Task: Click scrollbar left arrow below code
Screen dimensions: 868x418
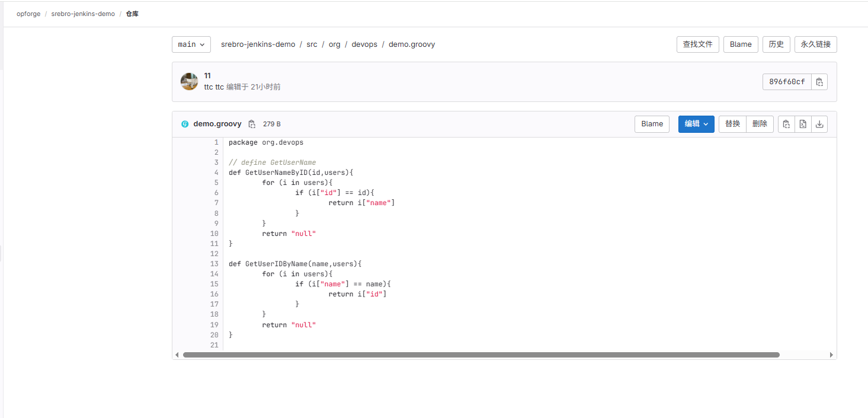Action: (x=177, y=355)
